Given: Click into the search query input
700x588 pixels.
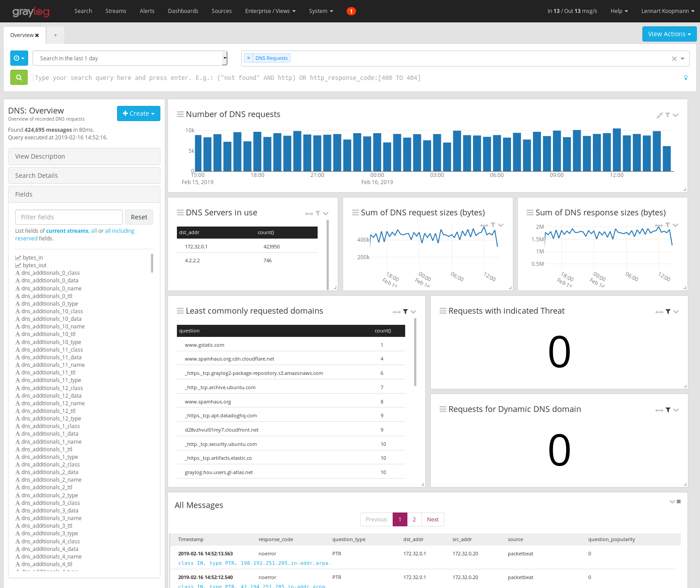Looking at the screenshot, I should click(356, 78).
